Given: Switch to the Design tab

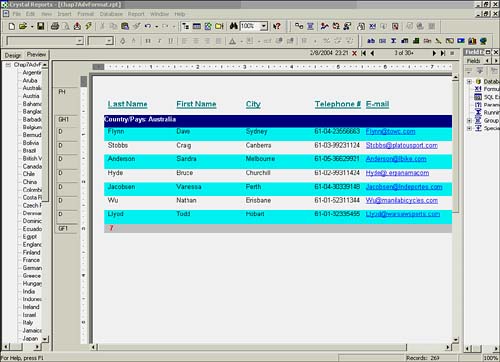Looking at the screenshot, I should (x=13, y=55).
